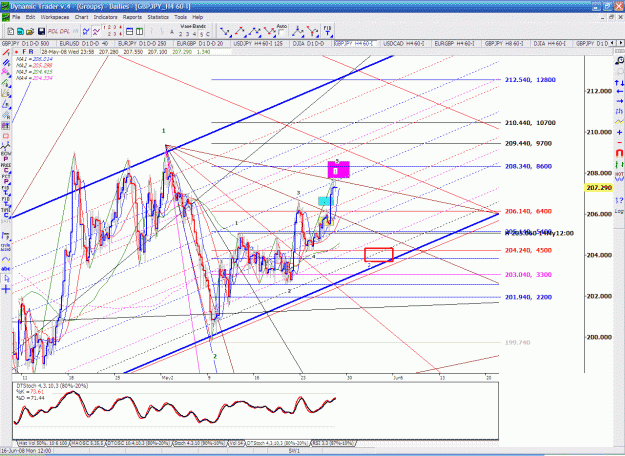Select the red trend line tool
This screenshot has width=625, height=456.
(x=6, y=52)
